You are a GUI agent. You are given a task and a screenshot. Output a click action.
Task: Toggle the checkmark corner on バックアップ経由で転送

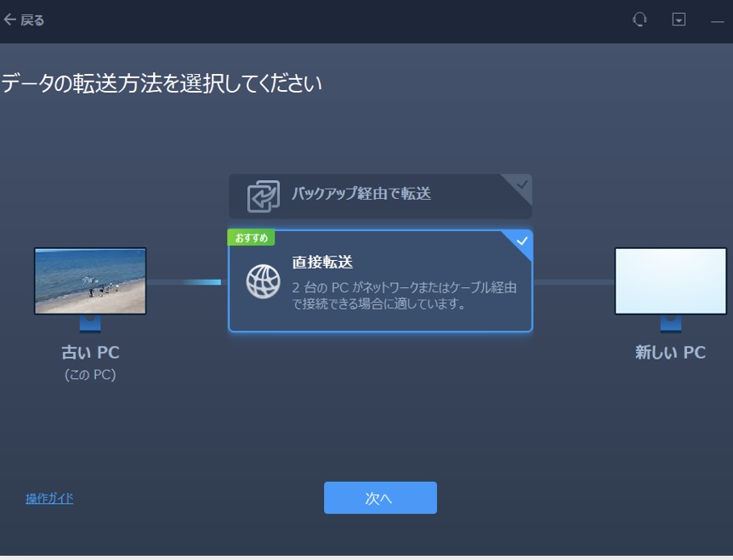click(522, 184)
